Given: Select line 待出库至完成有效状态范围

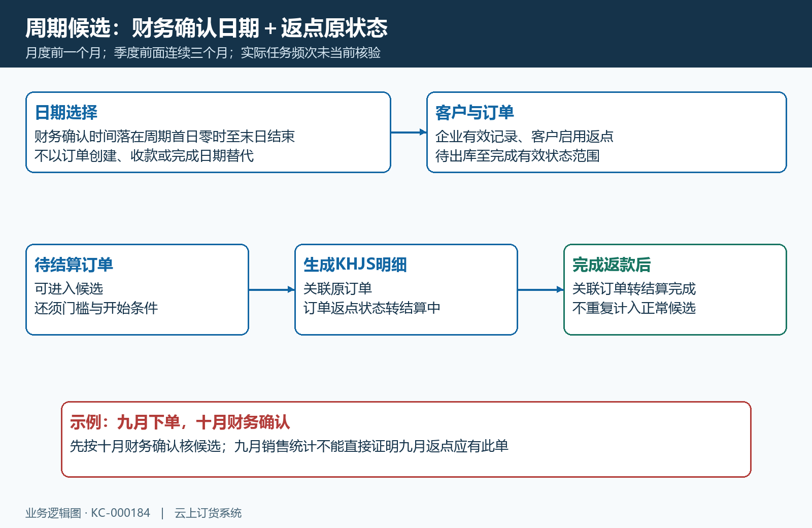Looking at the screenshot, I should click(x=518, y=156).
